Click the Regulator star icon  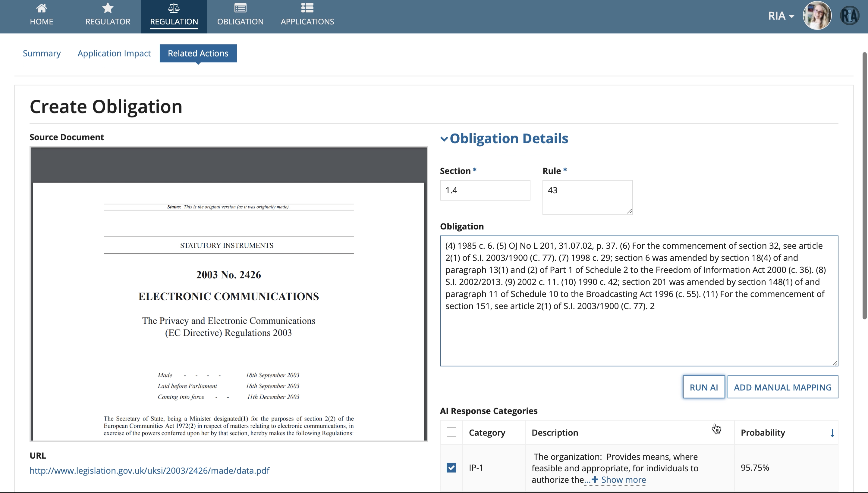pyautogui.click(x=108, y=8)
